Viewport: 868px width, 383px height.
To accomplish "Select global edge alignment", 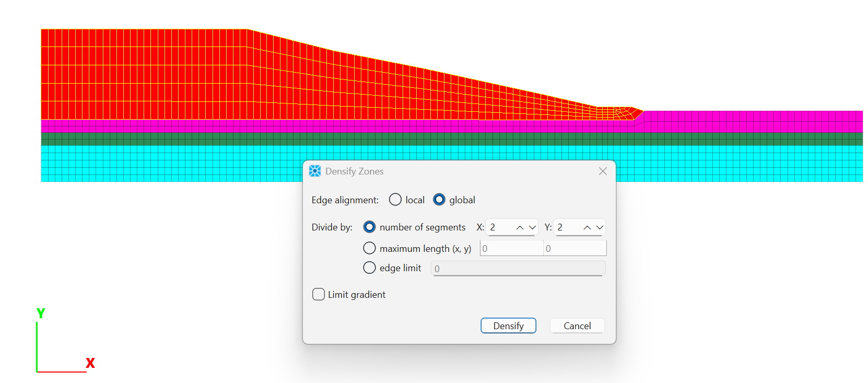I will (x=439, y=200).
